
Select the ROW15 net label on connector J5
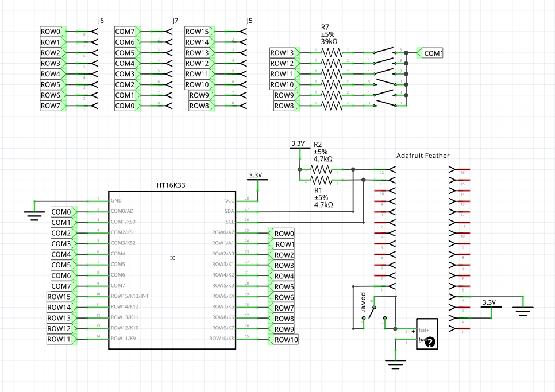[200, 32]
